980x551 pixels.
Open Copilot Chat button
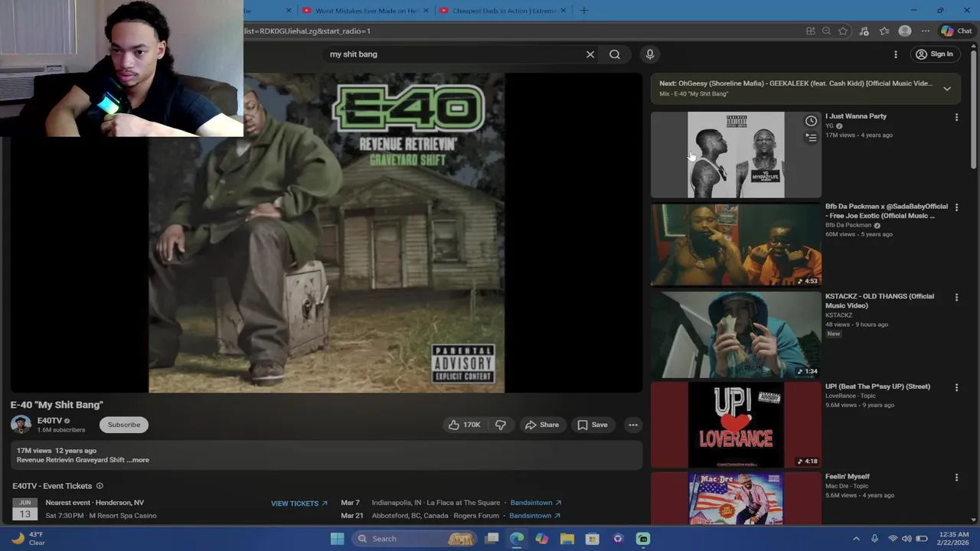point(956,31)
